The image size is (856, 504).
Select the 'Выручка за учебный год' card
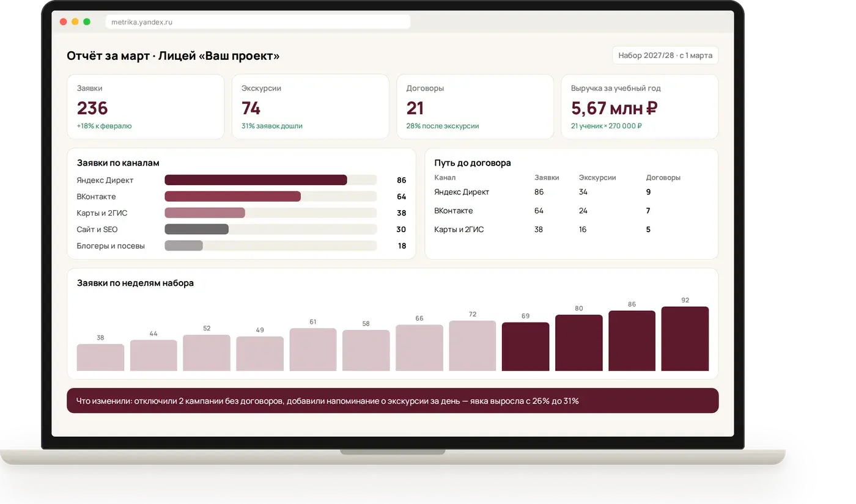coord(640,107)
